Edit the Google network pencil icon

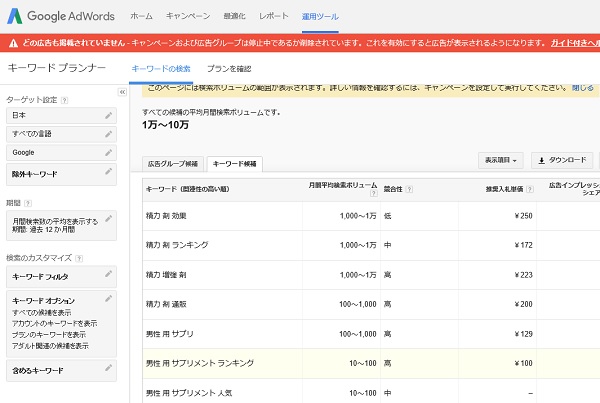click(x=109, y=153)
